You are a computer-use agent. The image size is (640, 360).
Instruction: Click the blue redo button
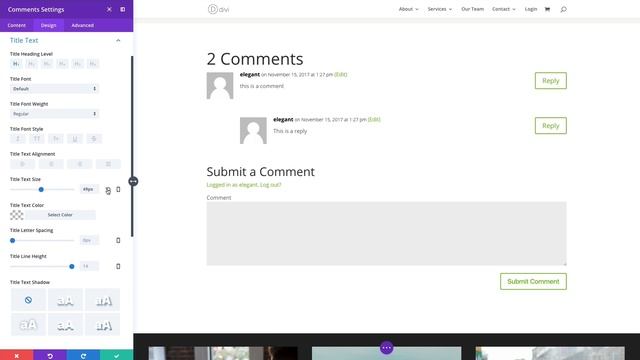click(x=83, y=355)
